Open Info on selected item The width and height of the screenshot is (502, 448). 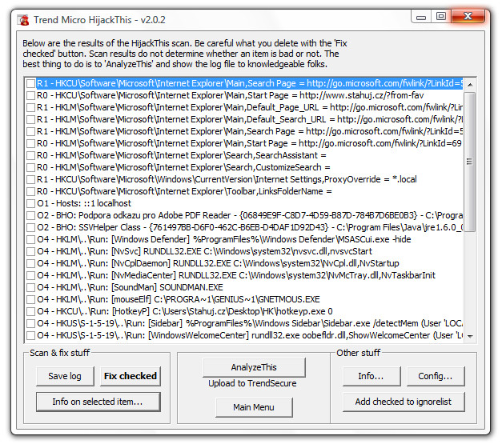point(98,402)
